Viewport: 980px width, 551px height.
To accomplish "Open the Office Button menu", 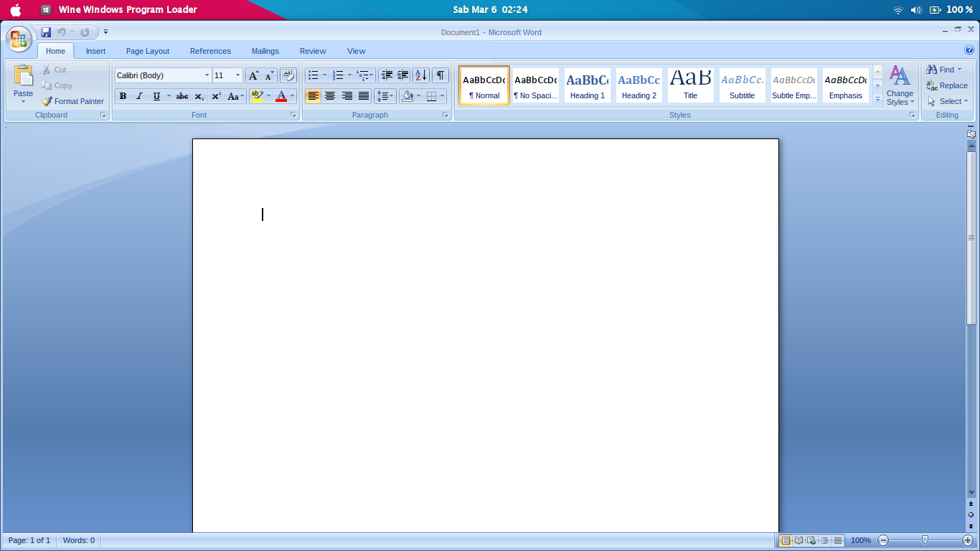I will point(19,39).
